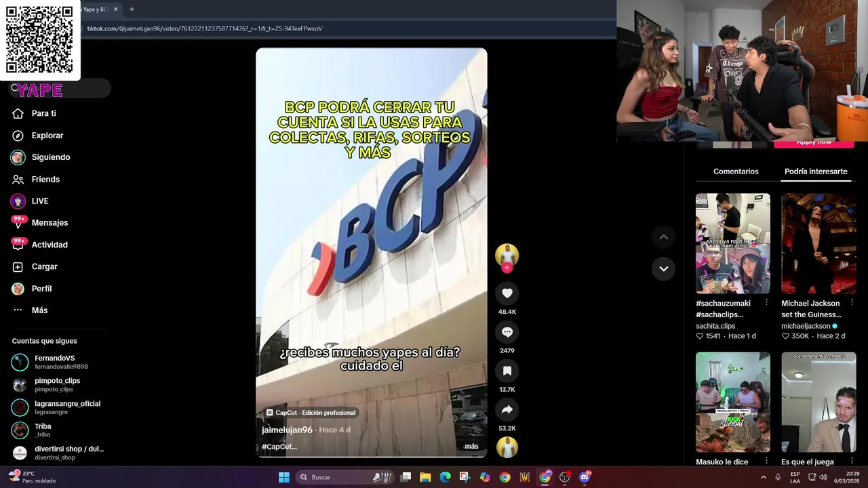Open options for the #sachauzumaki video
The height and width of the screenshot is (488, 868).
coord(767,302)
